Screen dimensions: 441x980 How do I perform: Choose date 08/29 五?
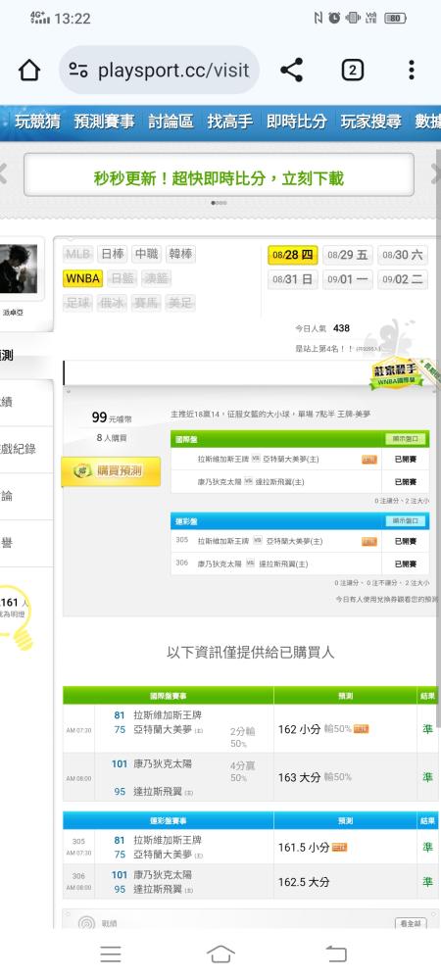point(348,255)
